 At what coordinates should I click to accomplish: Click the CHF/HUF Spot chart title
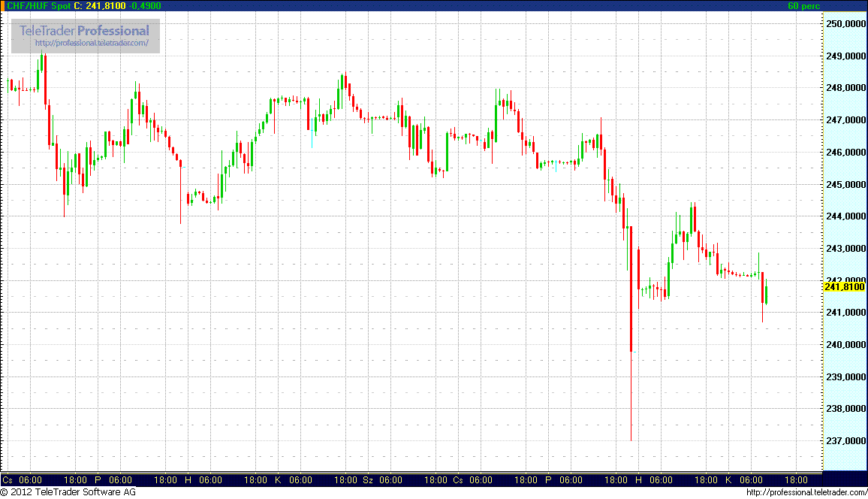pos(38,5)
